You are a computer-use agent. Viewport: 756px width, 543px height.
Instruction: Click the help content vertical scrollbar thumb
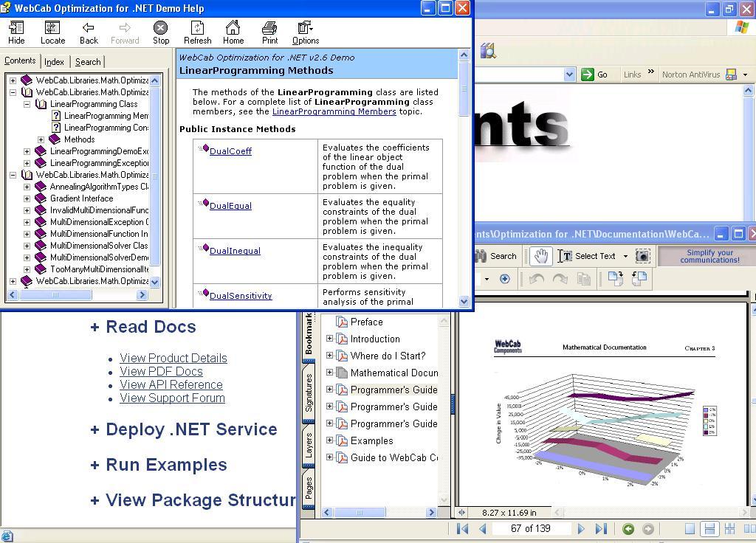coord(464,89)
